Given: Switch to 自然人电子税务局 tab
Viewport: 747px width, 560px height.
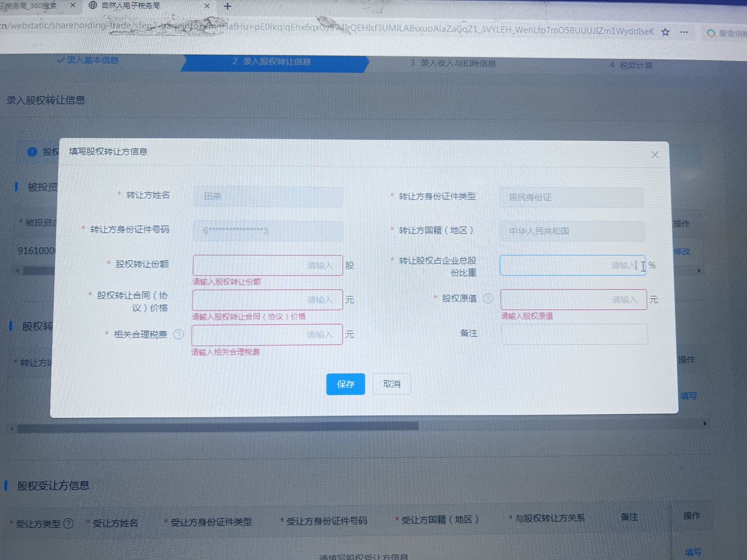Looking at the screenshot, I should pyautogui.click(x=131, y=6).
